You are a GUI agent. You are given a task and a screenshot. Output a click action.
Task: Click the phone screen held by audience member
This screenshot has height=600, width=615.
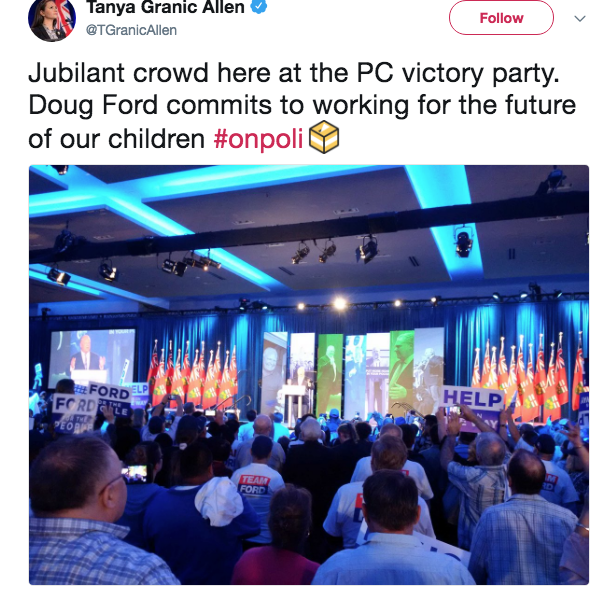pos(135,473)
